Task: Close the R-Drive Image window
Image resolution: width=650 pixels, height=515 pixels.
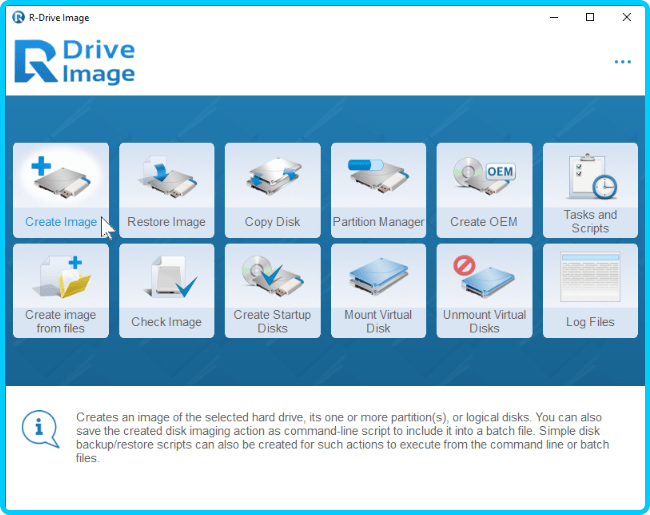Action: (627, 17)
